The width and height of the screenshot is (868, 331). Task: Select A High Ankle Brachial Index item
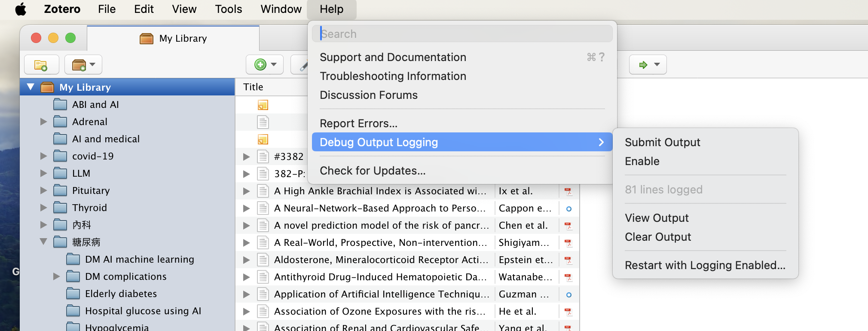tap(380, 191)
